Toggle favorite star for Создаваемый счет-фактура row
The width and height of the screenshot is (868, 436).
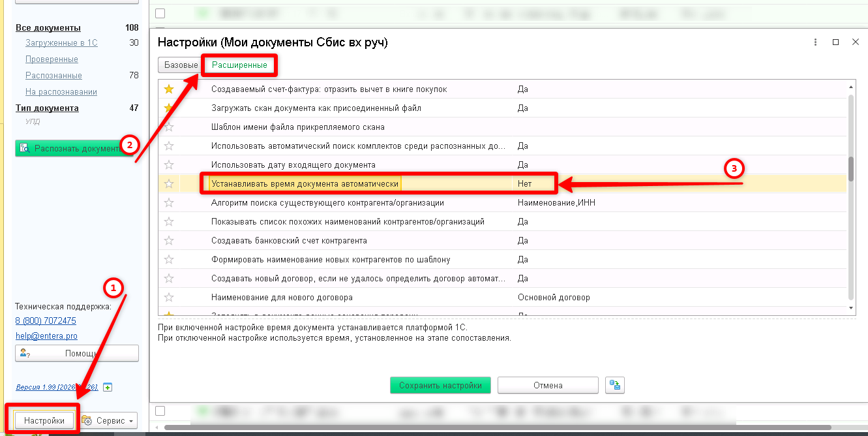(x=169, y=89)
